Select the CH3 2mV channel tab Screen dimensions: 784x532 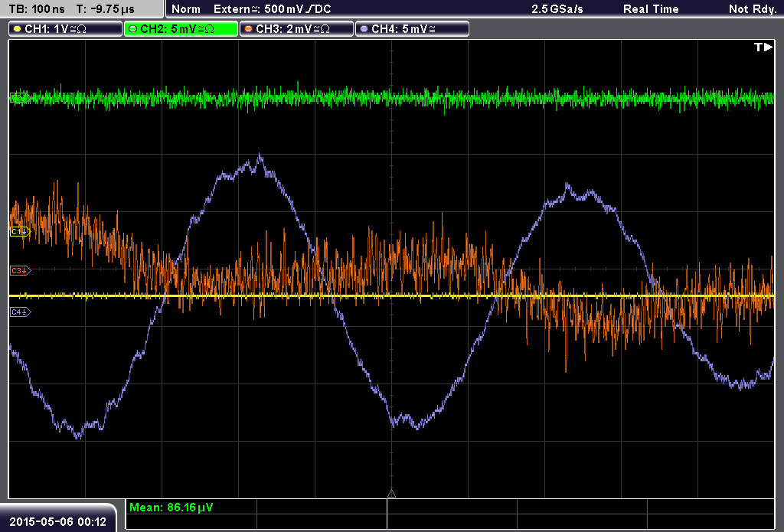[x=296, y=29]
